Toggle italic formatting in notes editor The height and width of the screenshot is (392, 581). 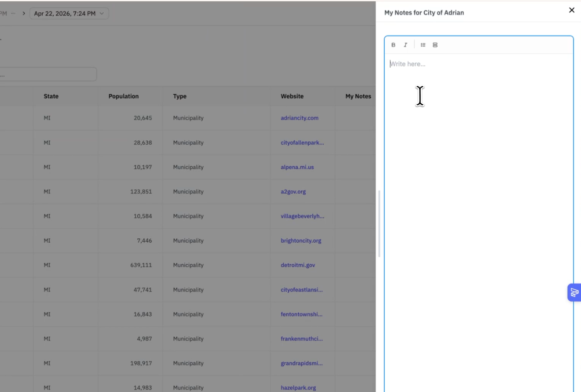pos(405,45)
